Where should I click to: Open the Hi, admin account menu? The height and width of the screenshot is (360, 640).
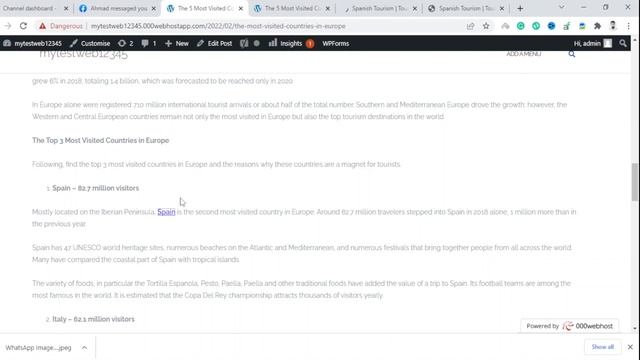click(x=593, y=43)
